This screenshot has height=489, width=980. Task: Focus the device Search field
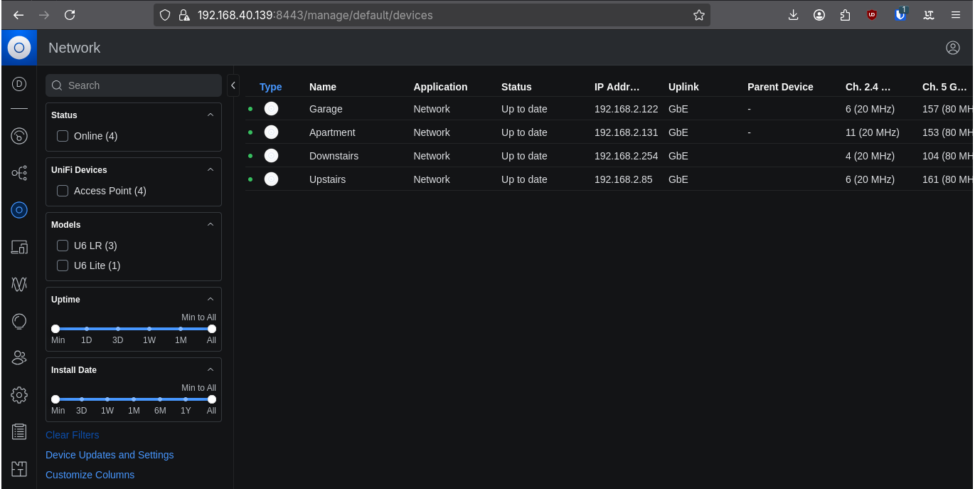[x=134, y=85]
